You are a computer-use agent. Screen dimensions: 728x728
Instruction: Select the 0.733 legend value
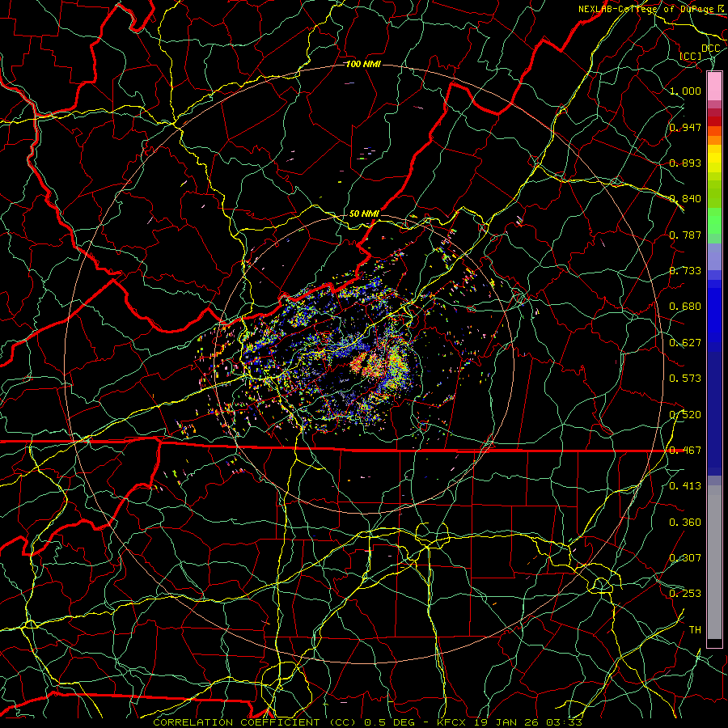(685, 271)
